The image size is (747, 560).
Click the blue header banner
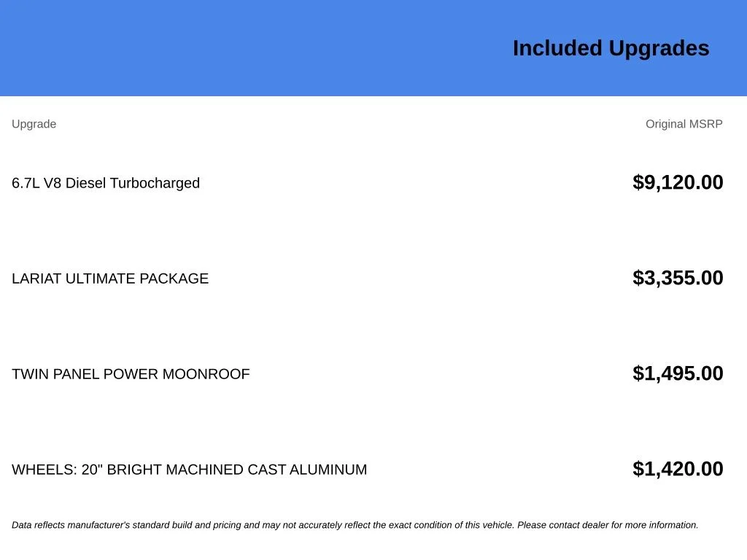pos(373,48)
